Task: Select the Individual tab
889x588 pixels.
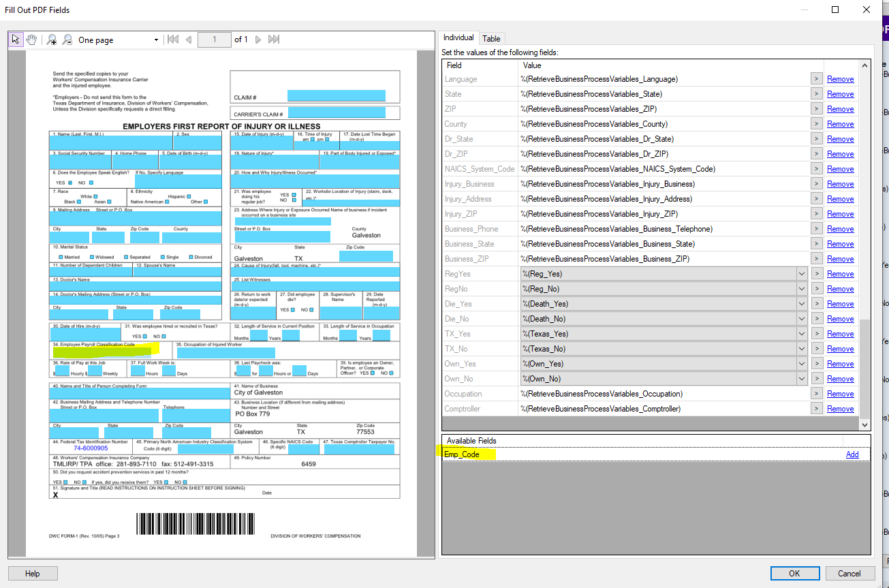Action: pos(458,37)
